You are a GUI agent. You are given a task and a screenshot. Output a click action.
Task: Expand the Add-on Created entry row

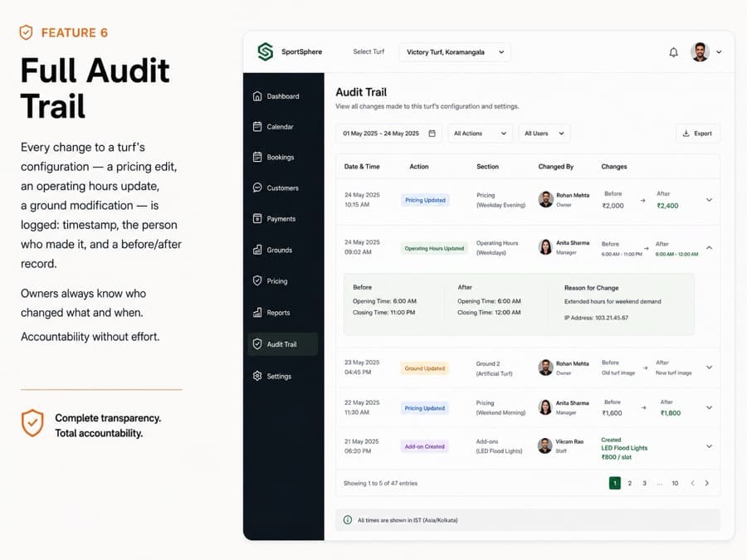click(x=709, y=446)
